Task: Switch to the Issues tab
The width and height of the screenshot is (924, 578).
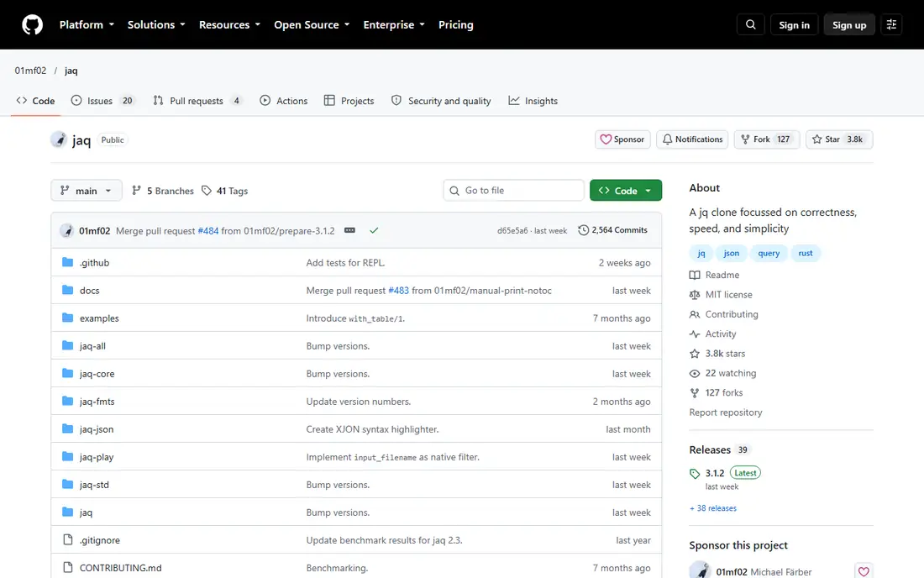Action: [102, 101]
